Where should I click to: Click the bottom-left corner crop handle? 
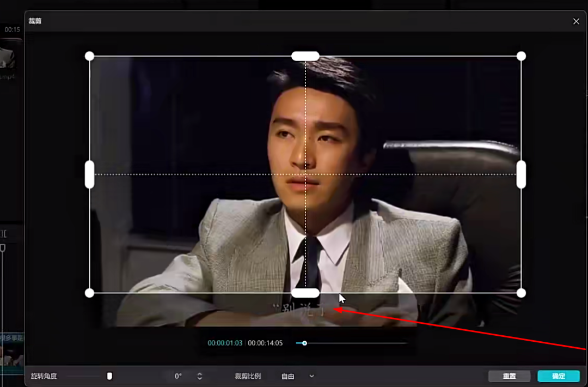coord(90,293)
